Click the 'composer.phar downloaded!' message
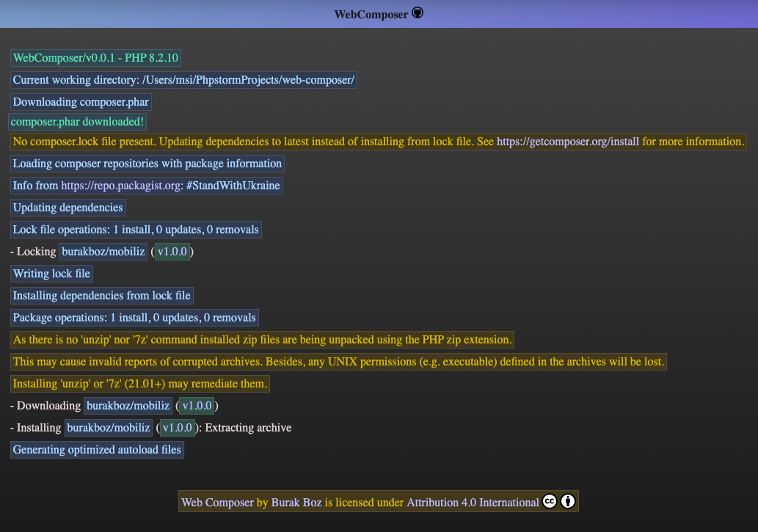 coord(77,122)
